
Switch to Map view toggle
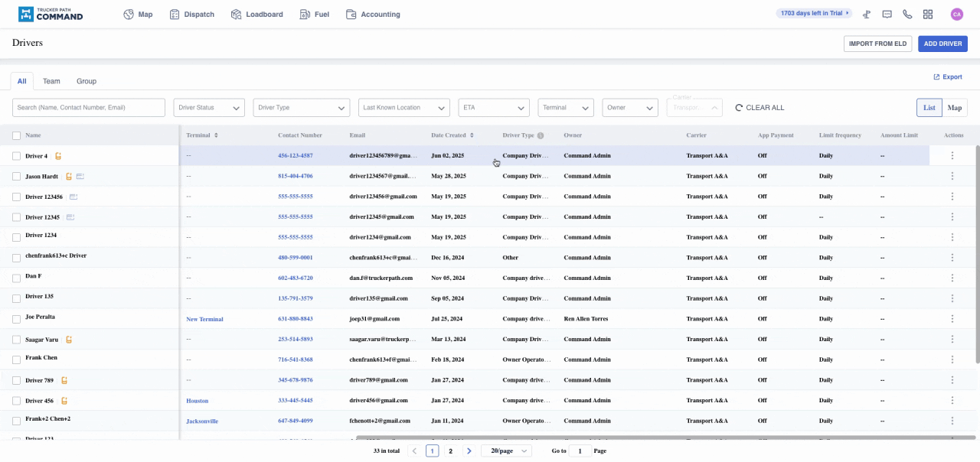(955, 108)
